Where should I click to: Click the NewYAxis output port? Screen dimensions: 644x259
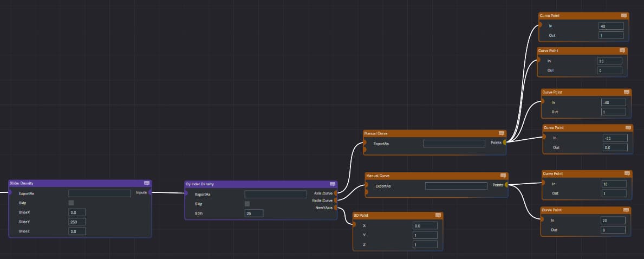(336, 208)
